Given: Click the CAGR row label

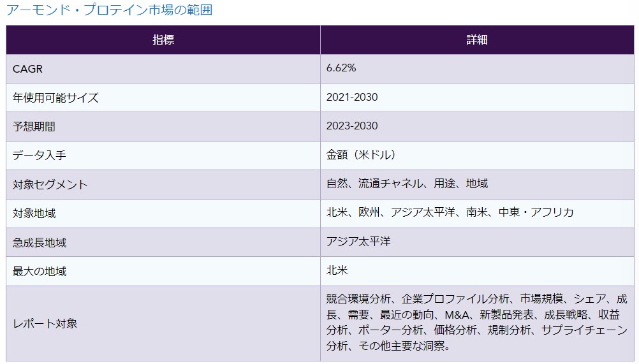Looking at the screenshot, I should [27, 69].
